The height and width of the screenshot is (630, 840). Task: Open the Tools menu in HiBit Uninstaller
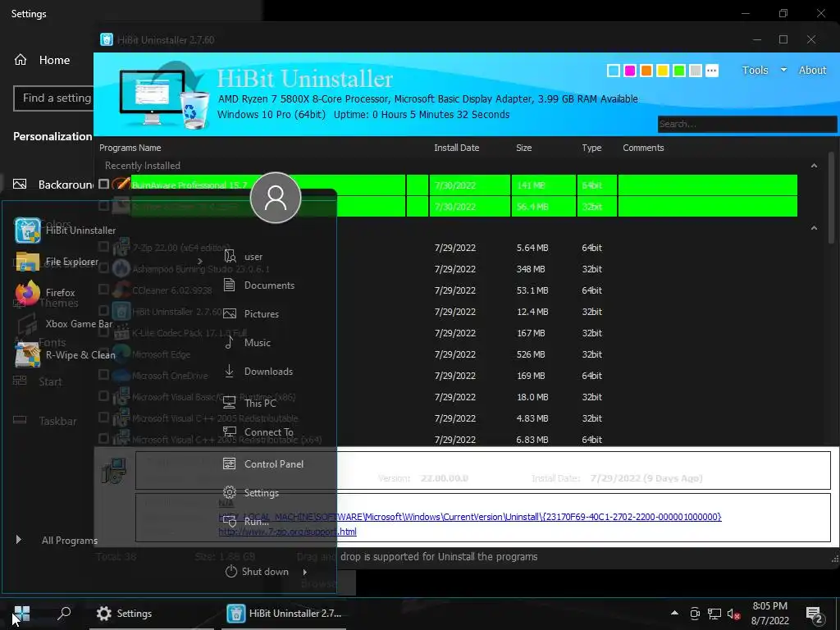coord(755,71)
